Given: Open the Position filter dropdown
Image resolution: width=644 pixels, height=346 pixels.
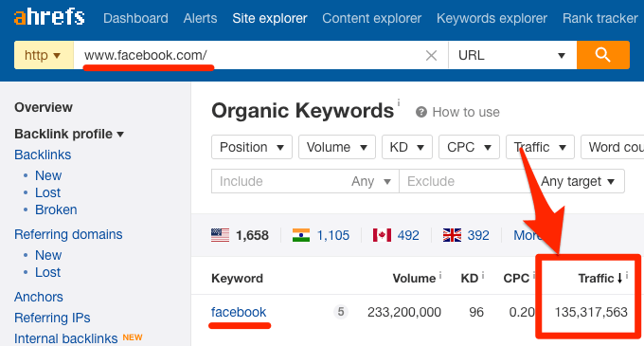Looking at the screenshot, I should tap(252, 147).
